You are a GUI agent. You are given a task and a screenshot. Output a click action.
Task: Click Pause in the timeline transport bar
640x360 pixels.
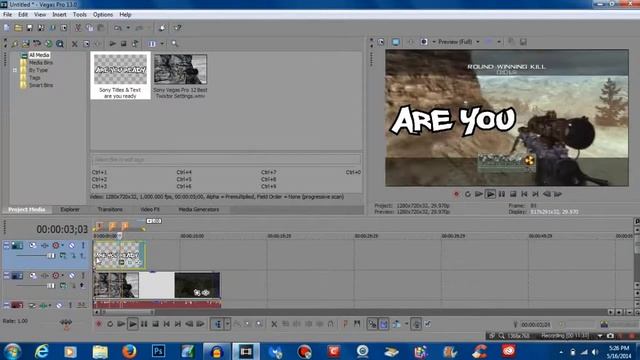click(144, 324)
